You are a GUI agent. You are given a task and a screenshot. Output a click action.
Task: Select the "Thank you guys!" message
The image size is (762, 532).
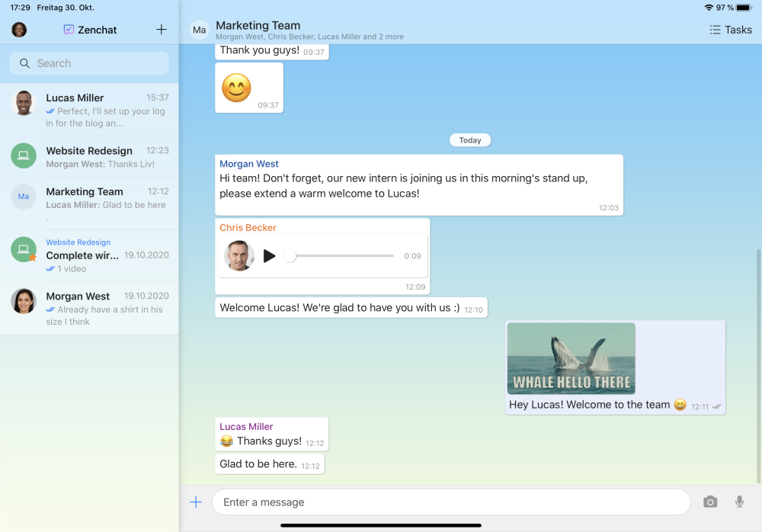272,50
